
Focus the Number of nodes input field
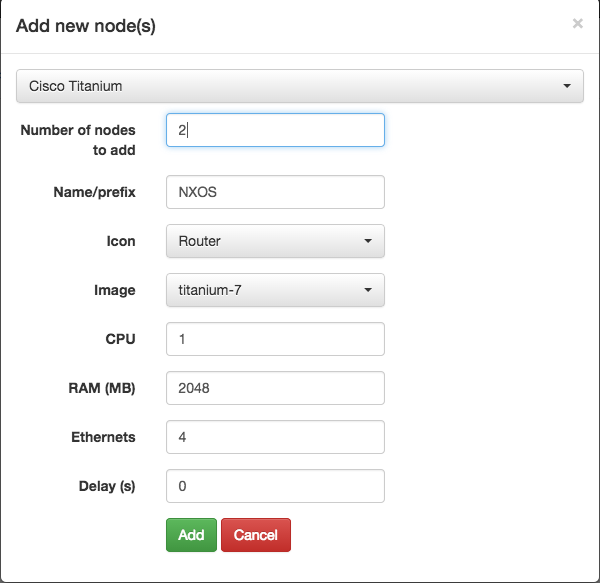[275, 130]
